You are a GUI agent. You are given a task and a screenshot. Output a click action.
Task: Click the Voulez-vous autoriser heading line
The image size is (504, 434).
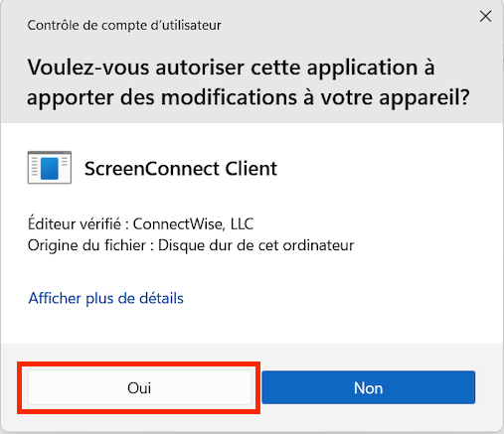click(x=231, y=68)
